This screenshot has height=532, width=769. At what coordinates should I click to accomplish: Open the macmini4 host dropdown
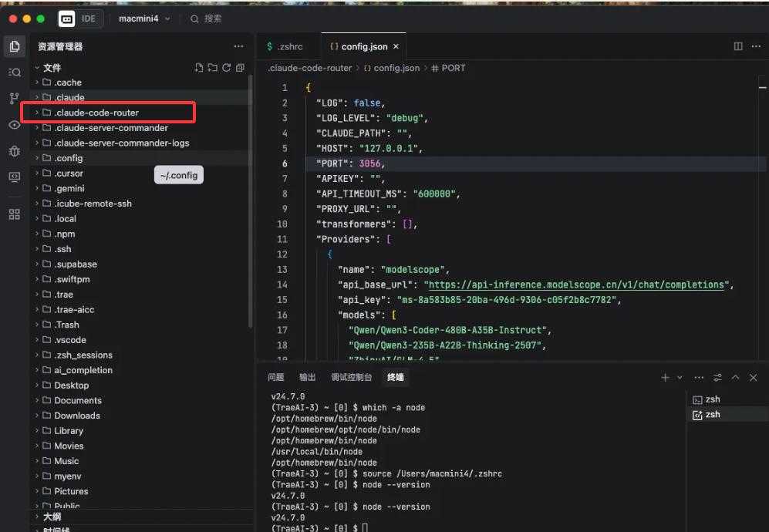(x=144, y=19)
